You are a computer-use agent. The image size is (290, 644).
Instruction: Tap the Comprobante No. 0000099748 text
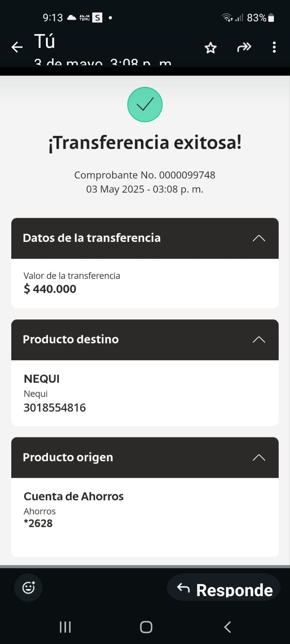coord(145,175)
